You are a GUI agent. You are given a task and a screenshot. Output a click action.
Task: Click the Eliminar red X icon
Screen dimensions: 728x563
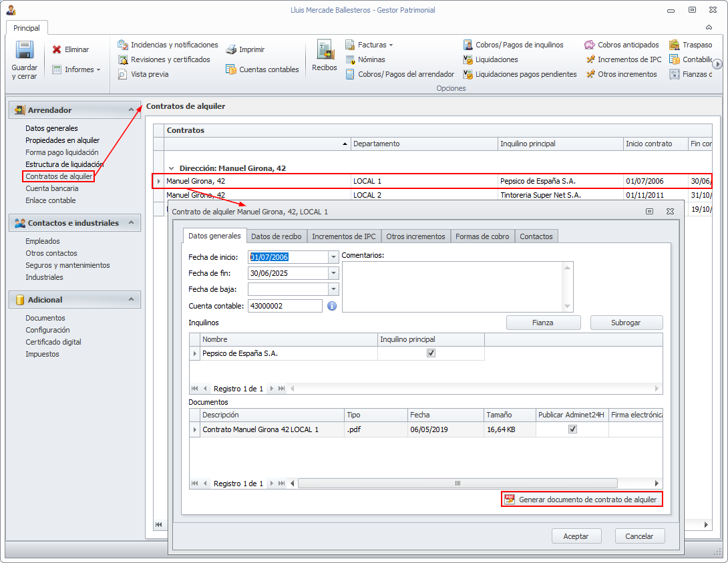coord(57,49)
